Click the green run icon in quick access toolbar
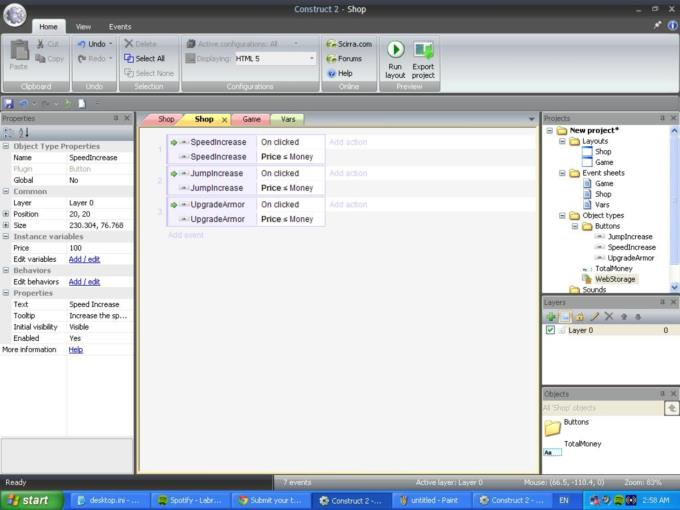Viewport: 680px width, 510px height. coord(68,104)
